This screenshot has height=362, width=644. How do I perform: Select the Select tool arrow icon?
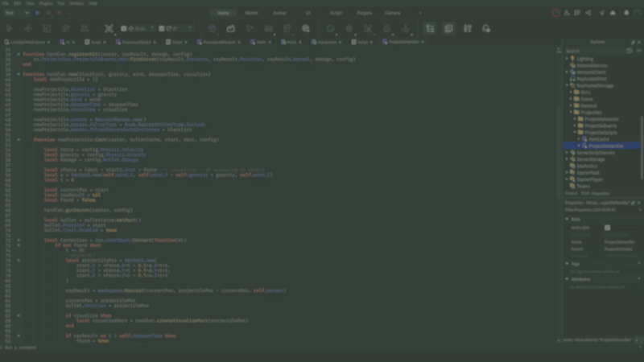tap(9, 29)
